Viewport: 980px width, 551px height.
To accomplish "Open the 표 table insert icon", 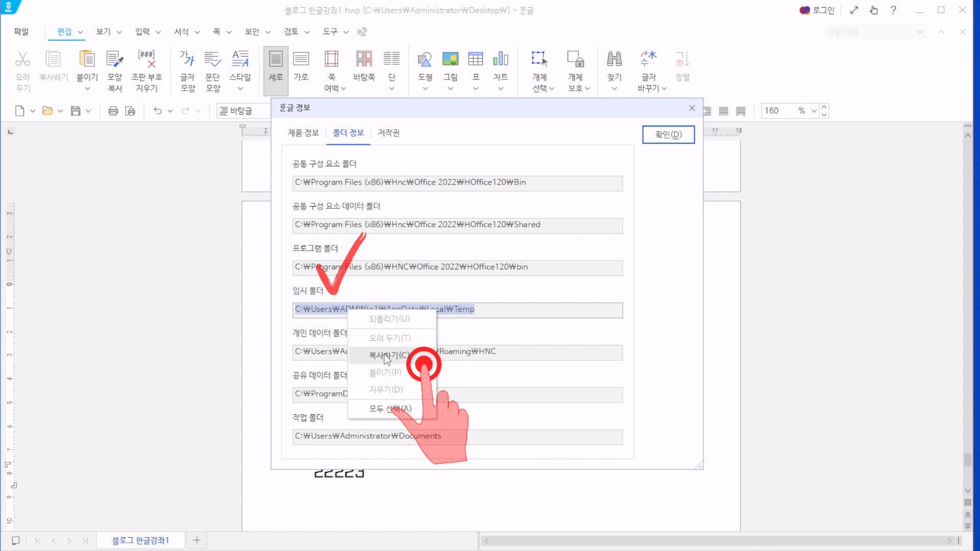I will click(475, 60).
